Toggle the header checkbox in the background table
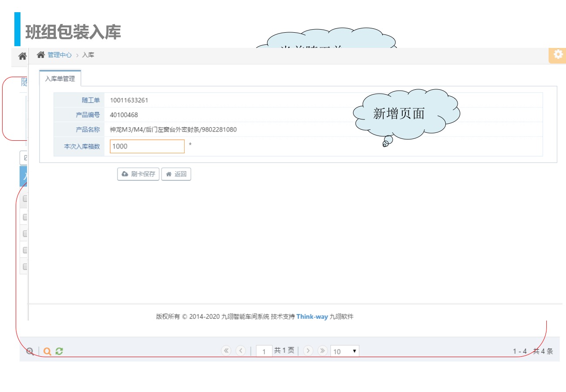The width and height of the screenshot is (566, 392). coord(25,199)
